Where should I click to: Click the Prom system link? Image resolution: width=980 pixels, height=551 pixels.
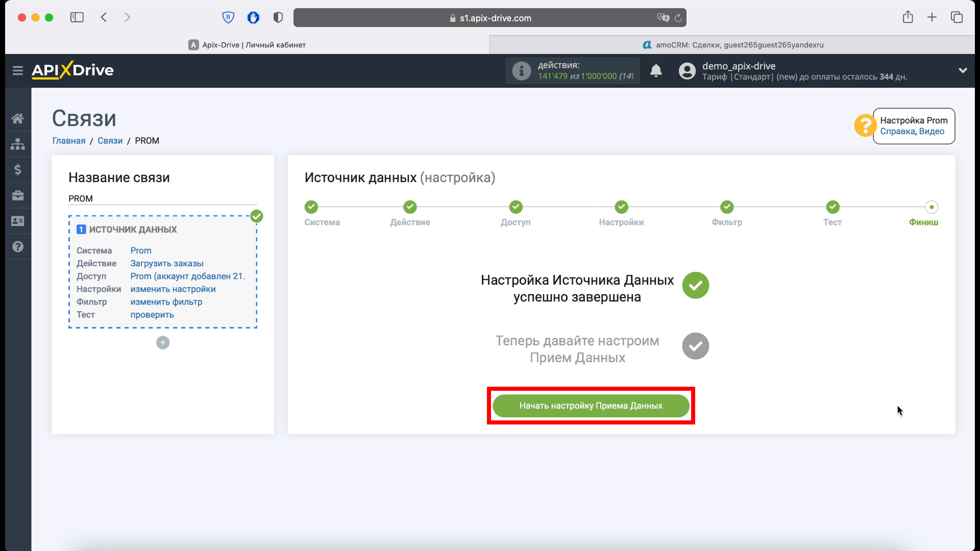point(141,251)
